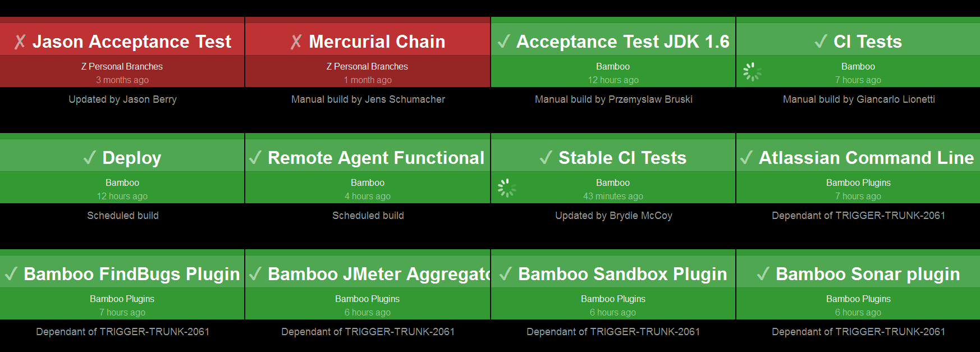Click the red X icon beside Jason Acceptance Test
980x352 pixels.
click(20, 42)
